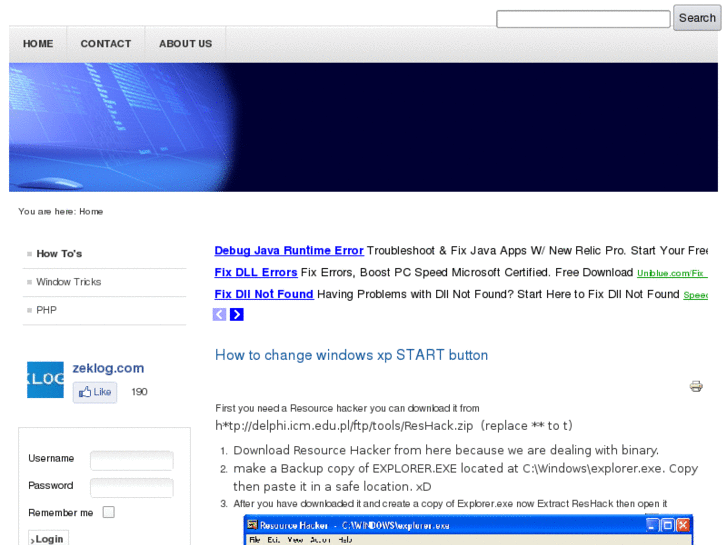The image size is (727, 545).
Task: Select Window Tricks in sidebar menu
Action: [69, 282]
